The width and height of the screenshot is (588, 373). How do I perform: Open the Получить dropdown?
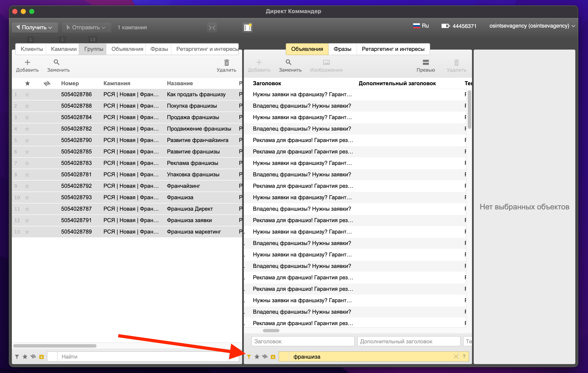(35, 27)
